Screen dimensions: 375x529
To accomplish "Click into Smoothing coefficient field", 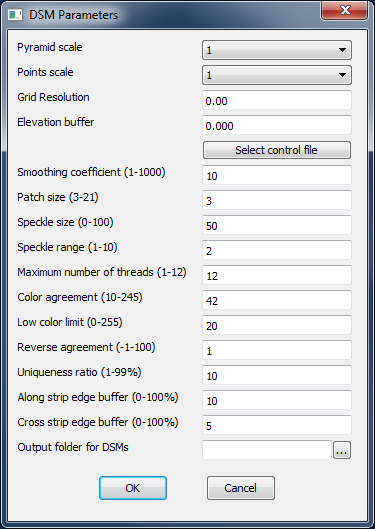I will click(x=277, y=175).
